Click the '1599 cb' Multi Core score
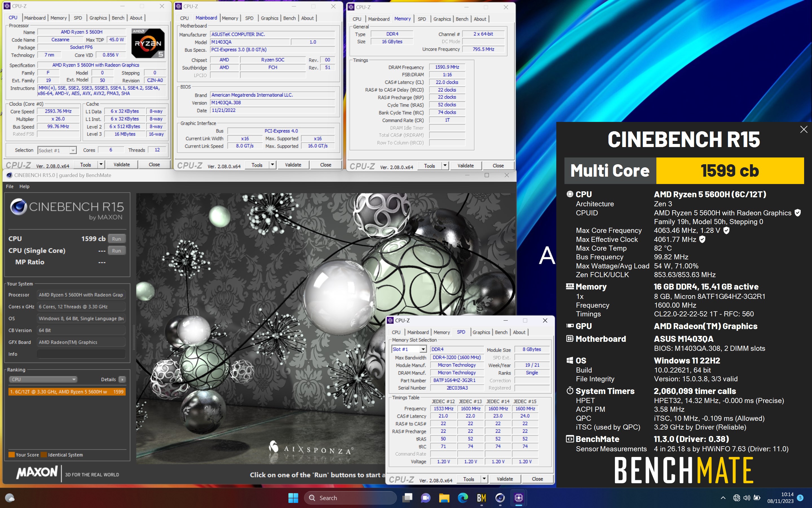The image size is (812, 508). tap(729, 171)
